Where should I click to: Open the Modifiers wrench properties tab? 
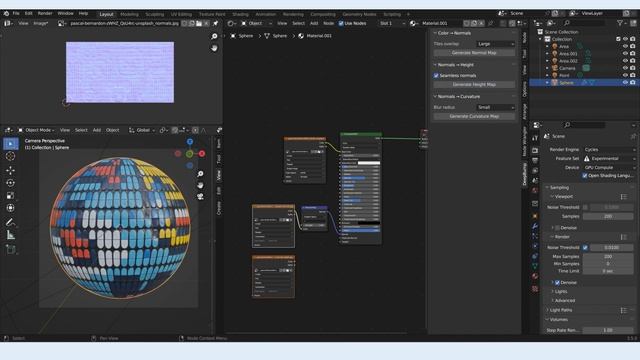tap(535, 226)
